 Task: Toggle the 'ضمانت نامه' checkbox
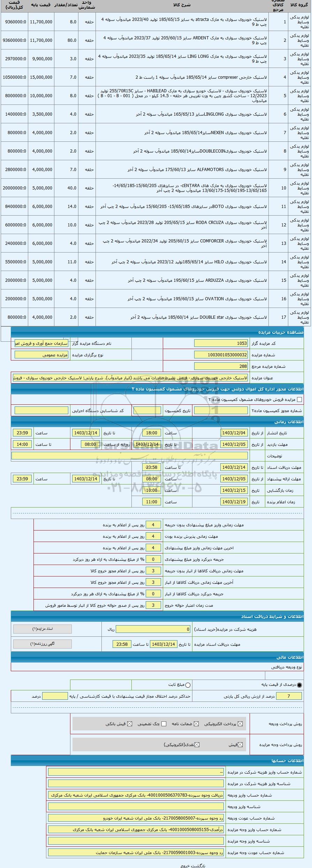coord(196,723)
